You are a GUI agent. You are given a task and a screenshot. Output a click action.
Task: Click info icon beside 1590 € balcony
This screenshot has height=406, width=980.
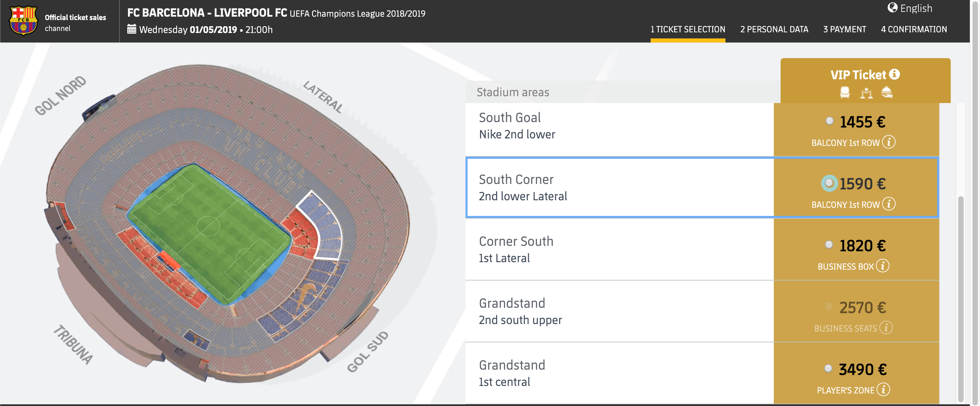[889, 204]
